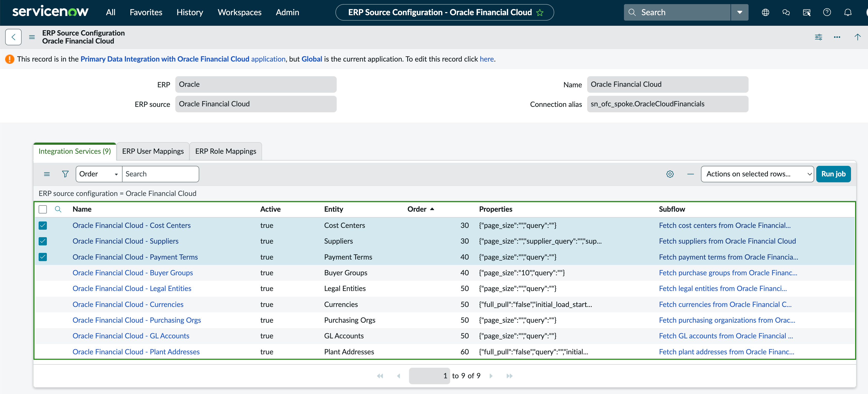Click the magnifier icon in global search
868x394 pixels.
click(x=632, y=12)
